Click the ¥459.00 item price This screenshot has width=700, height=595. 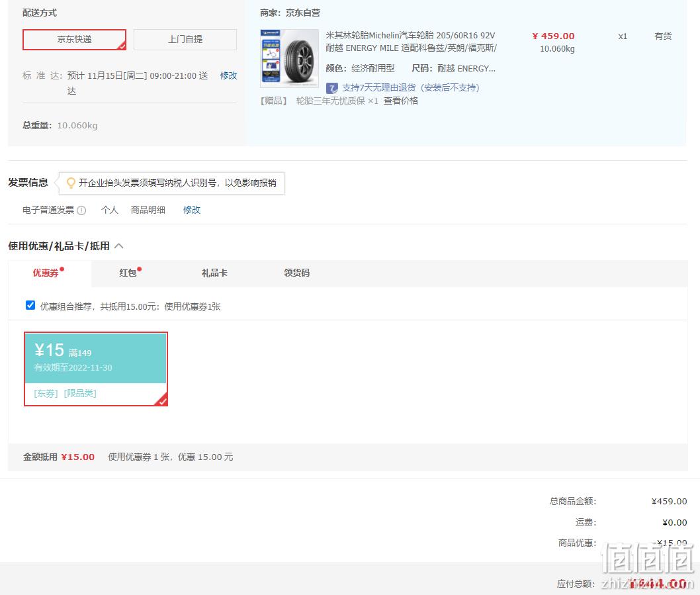[553, 36]
